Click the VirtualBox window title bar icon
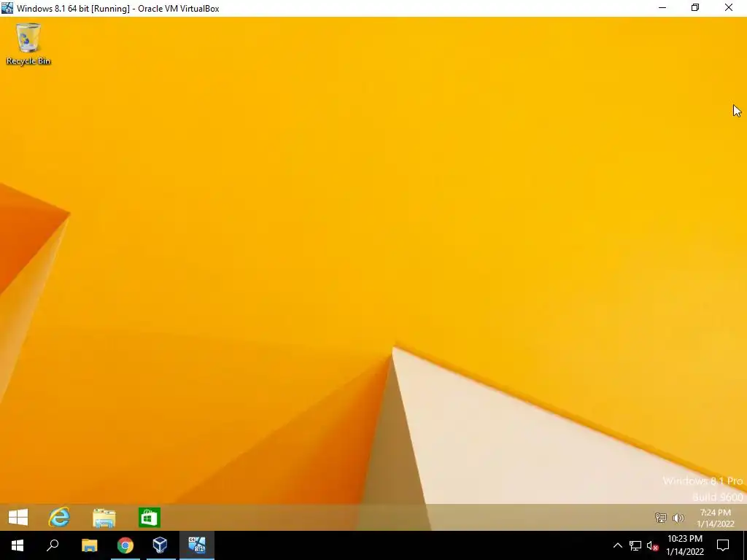 pyautogui.click(x=7, y=7)
